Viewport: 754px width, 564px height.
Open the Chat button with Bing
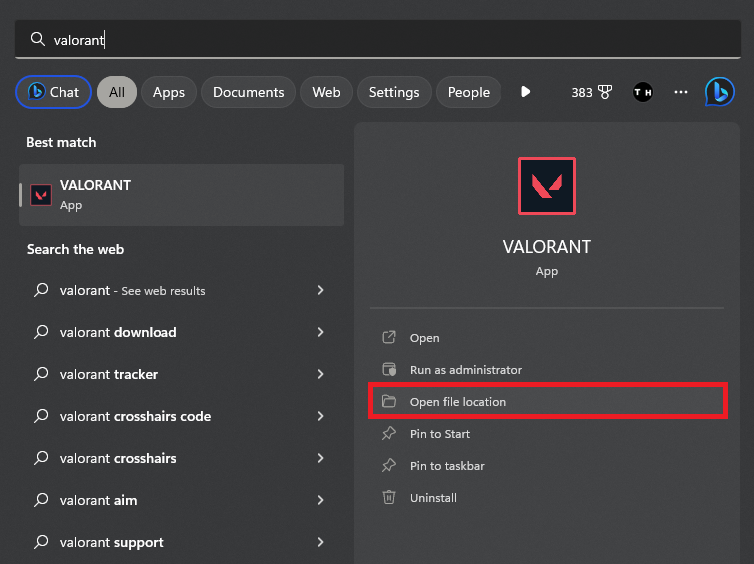(x=53, y=92)
